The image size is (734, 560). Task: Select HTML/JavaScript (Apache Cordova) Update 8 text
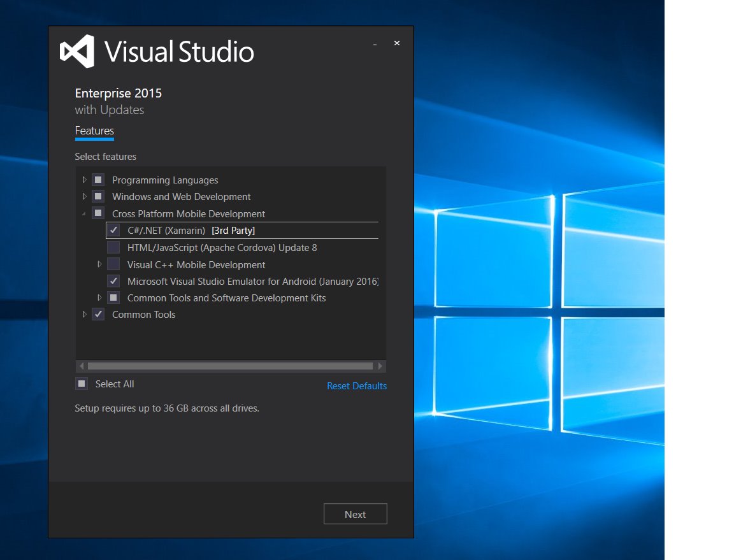222,248
